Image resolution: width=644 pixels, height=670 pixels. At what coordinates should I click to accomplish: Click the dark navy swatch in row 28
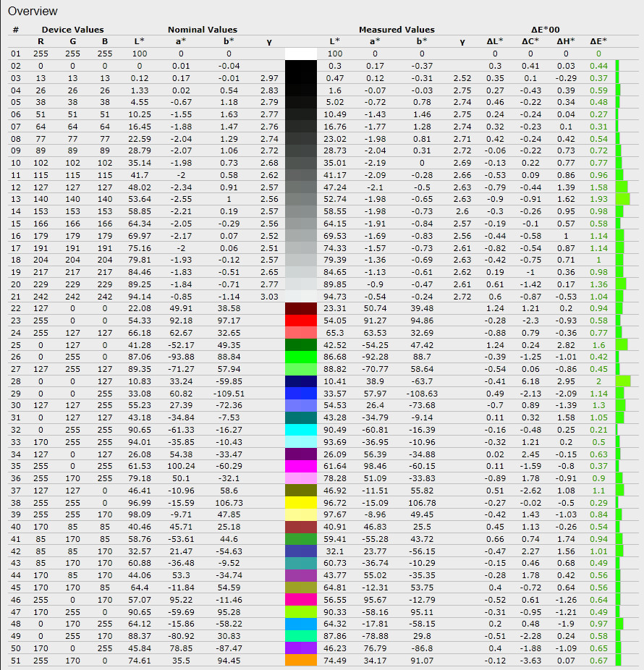302,381
